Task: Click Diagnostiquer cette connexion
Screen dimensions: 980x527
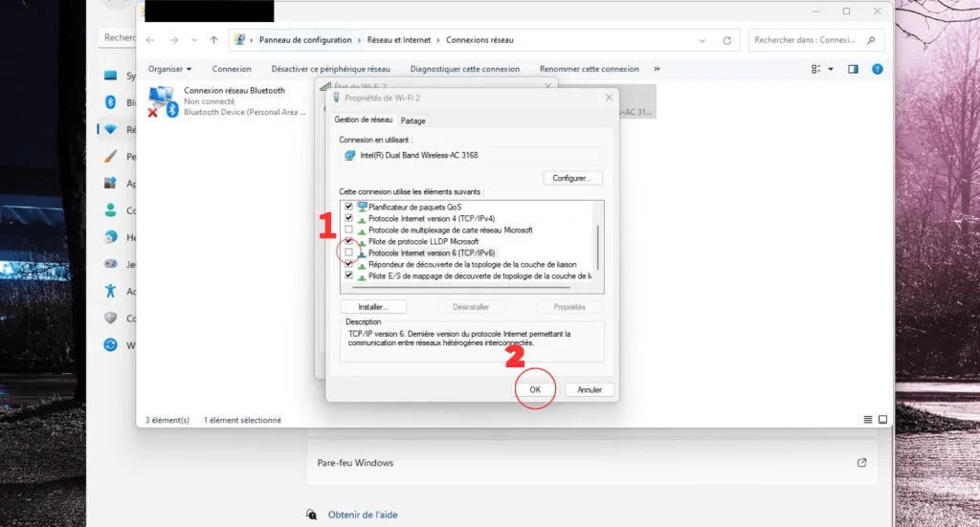Action: [465, 69]
